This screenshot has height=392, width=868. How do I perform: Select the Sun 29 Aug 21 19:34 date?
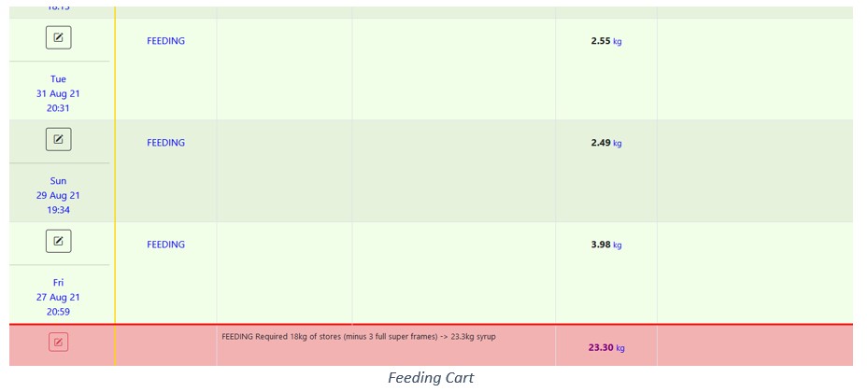tap(58, 195)
